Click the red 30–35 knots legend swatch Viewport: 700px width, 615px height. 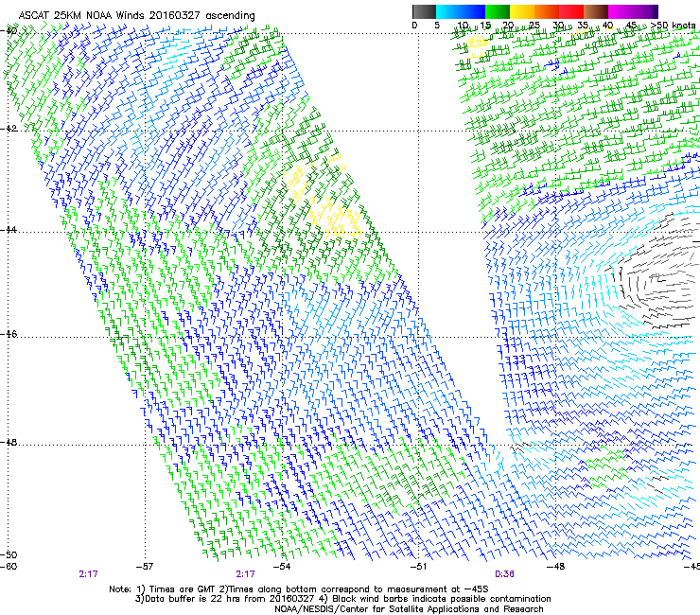pos(571,11)
